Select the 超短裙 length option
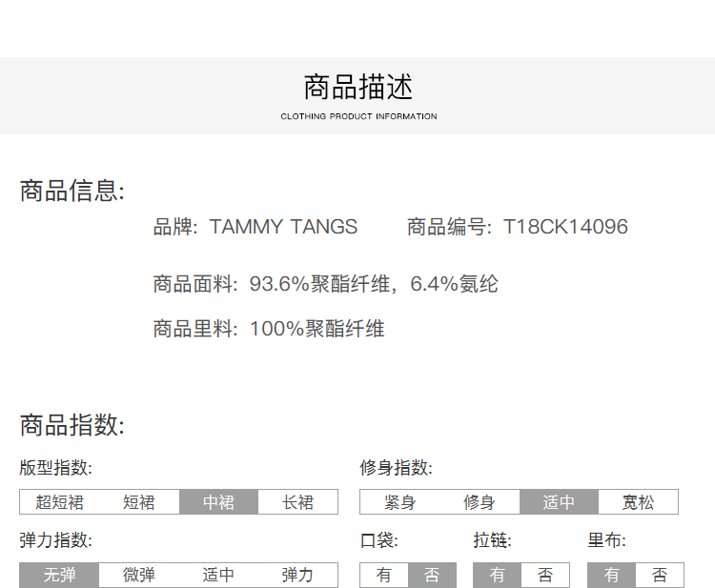 [x=60, y=502]
